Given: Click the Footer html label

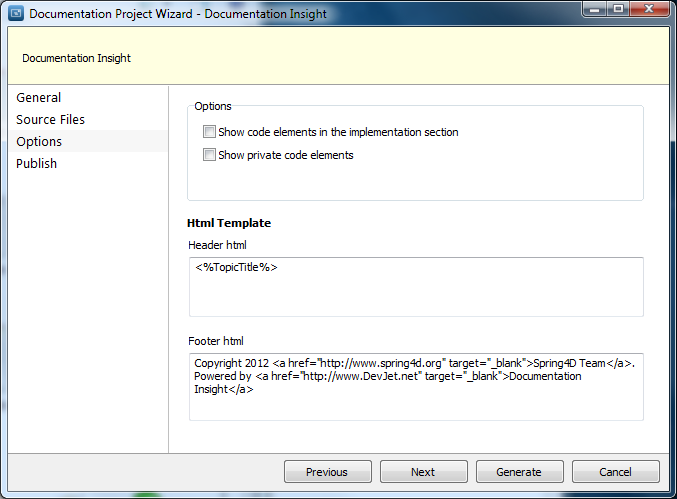Looking at the screenshot, I should click(216, 341).
